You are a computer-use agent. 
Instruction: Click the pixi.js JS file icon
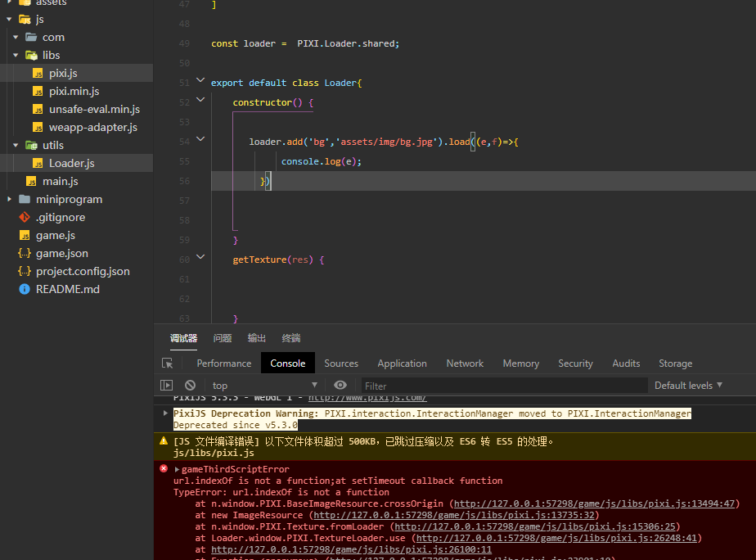click(x=38, y=74)
